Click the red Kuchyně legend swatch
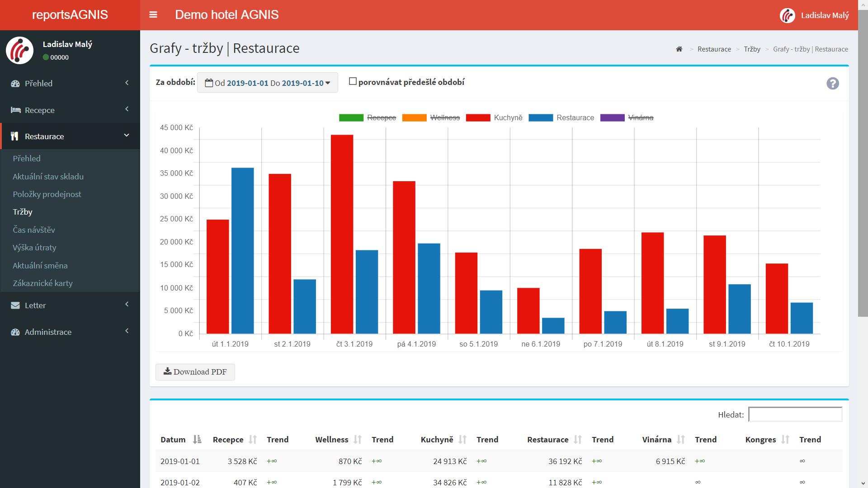Screen dimensions: 868x488 click(478, 118)
